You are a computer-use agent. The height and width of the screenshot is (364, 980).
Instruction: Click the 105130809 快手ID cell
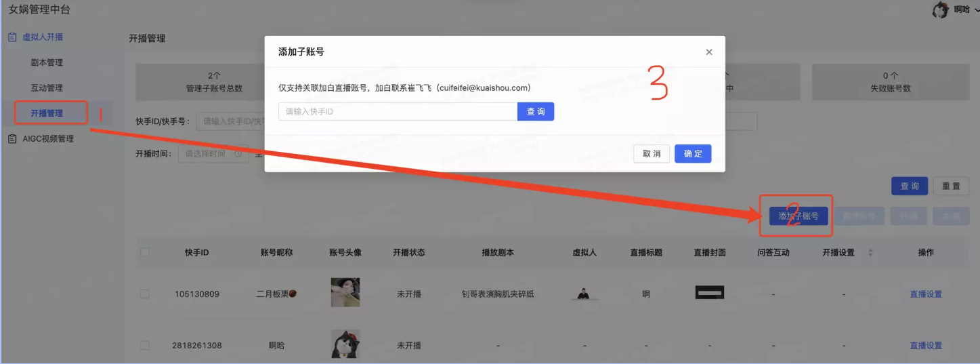pos(197,294)
